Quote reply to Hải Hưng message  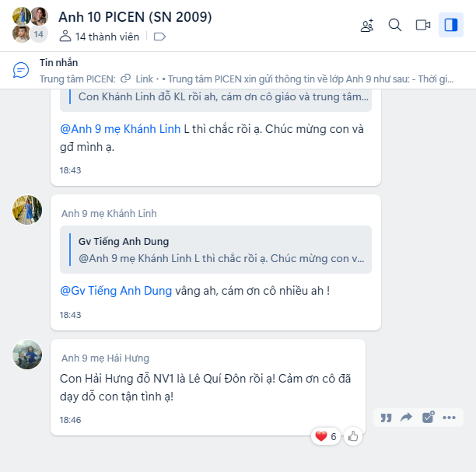click(386, 418)
